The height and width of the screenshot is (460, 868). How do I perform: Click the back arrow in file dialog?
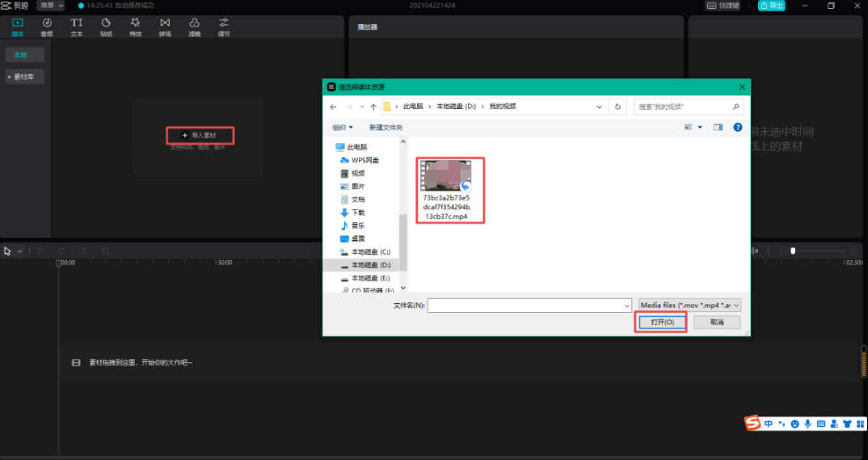(x=333, y=107)
